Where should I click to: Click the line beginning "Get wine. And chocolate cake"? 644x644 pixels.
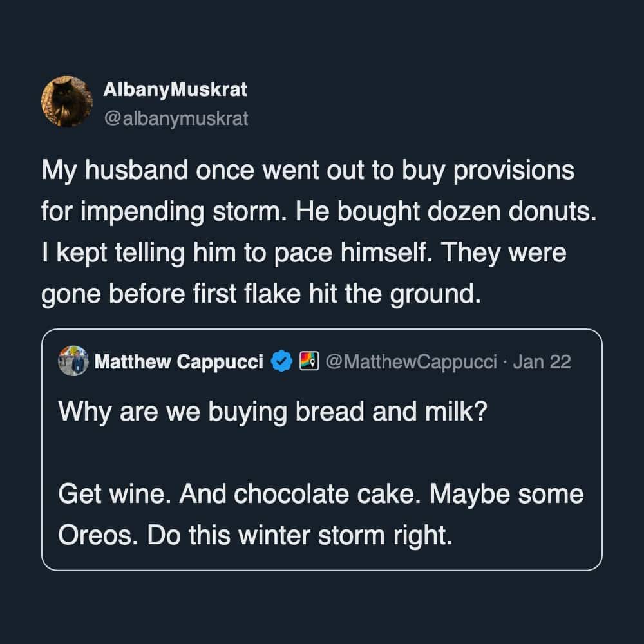[x=321, y=495]
